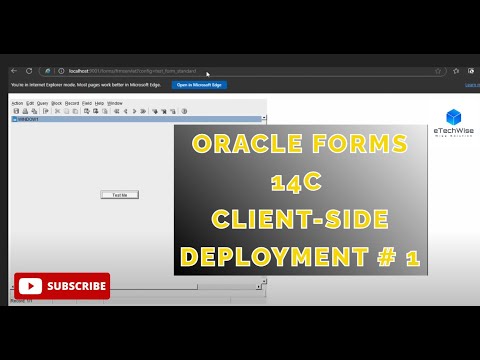Click the Exit form toolbar icon
The height and width of the screenshot is (360, 480).
(46, 111)
